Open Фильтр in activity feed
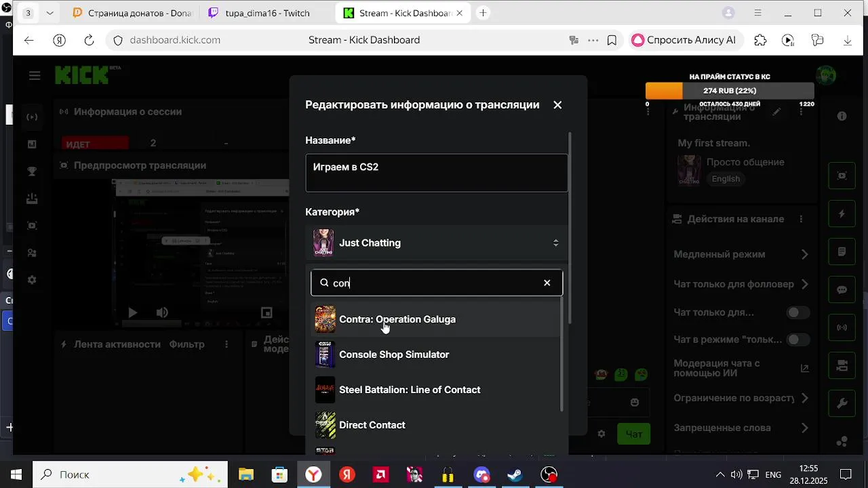 click(186, 344)
